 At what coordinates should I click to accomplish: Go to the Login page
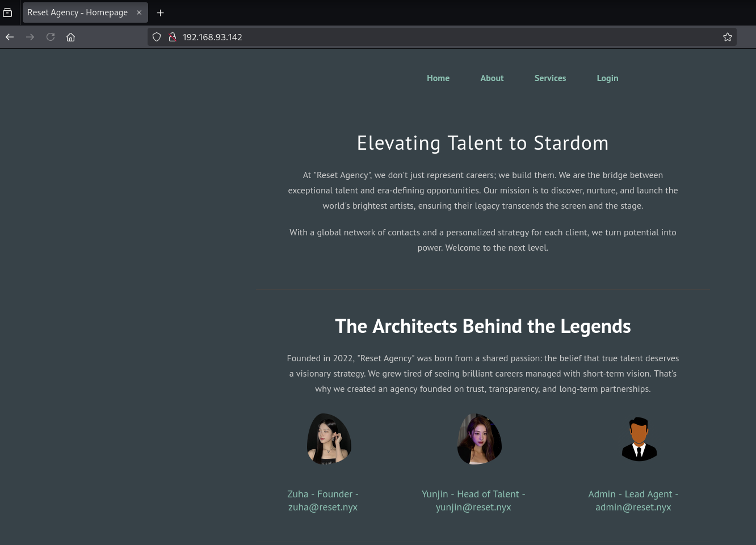[x=607, y=78]
